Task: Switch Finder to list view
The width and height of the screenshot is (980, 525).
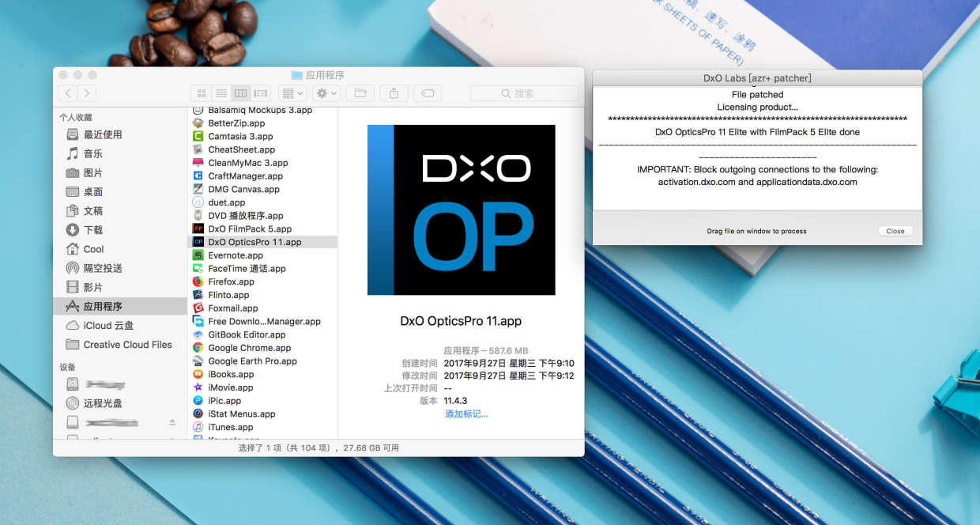Action: [221, 93]
